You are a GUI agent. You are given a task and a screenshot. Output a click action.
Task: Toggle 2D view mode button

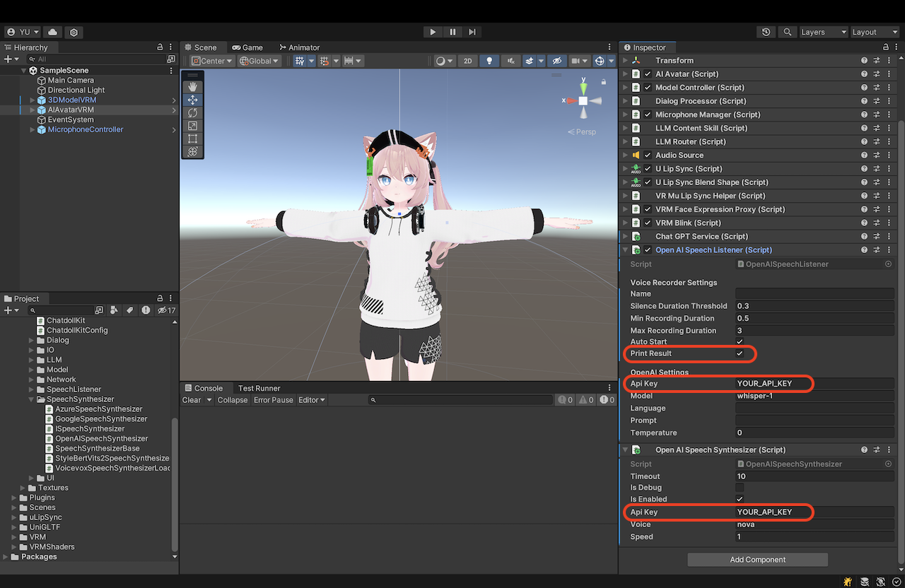(x=467, y=61)
